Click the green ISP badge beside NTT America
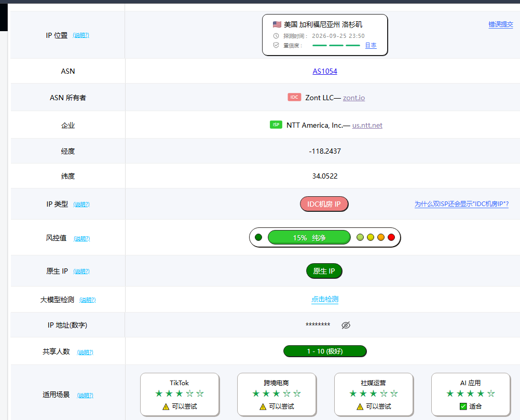520x420 pixels. [x=276, y=125]
